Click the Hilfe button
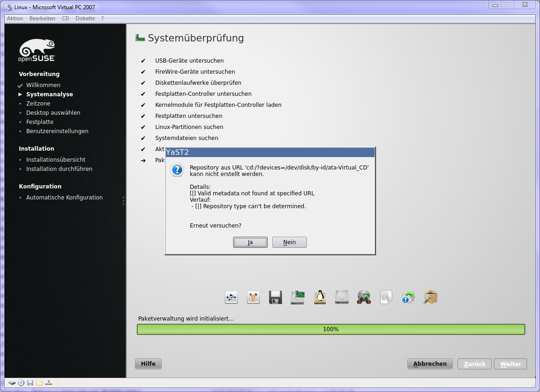This screenshot has width=540, height=392. click(148, 364)
